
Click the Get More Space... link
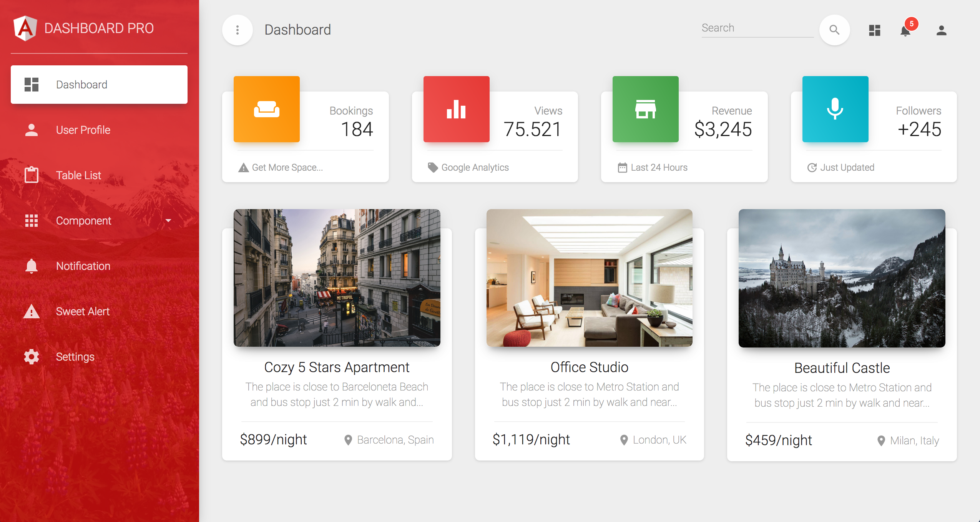(x=287, y=168)
